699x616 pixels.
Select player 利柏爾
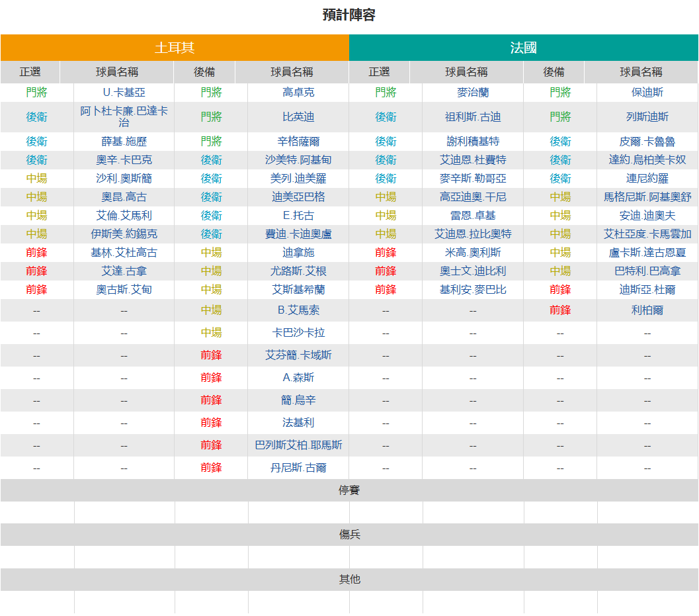(x=647, y=310)
